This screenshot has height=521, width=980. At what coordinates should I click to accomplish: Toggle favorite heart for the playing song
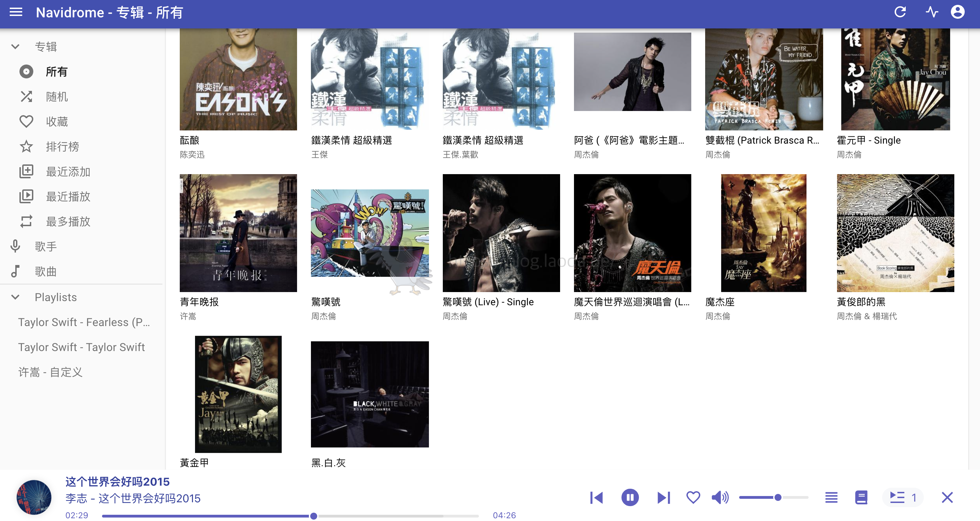[693, 497]
